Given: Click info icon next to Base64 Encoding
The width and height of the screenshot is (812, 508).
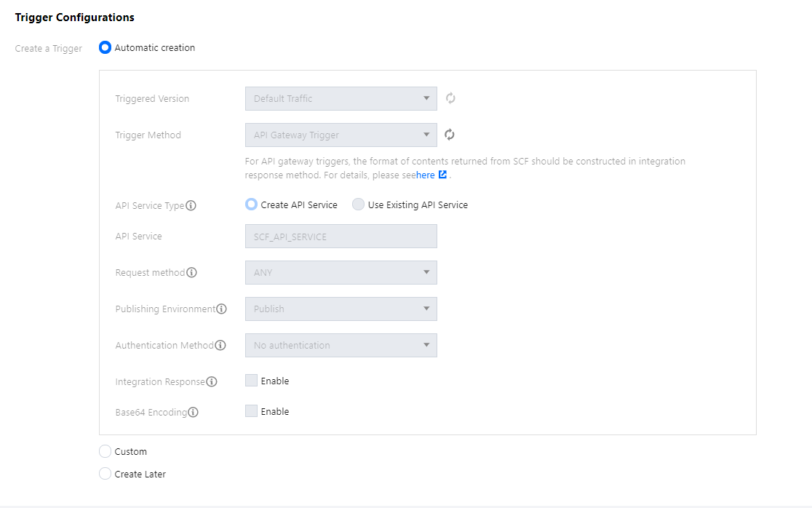Looking at the screenshot, I should point(194,413).
